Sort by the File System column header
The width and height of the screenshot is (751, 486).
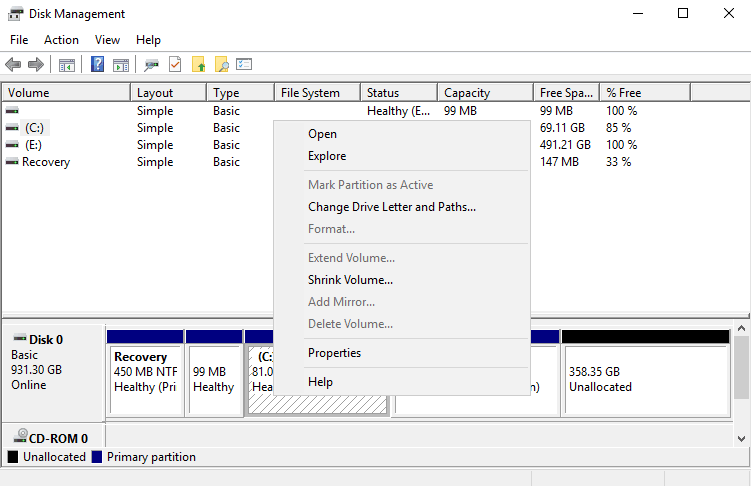coord(318,92)
